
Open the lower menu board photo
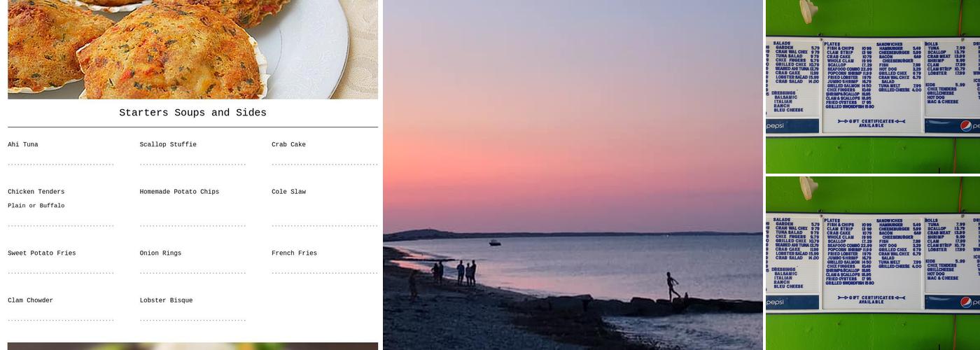point(873,263)
